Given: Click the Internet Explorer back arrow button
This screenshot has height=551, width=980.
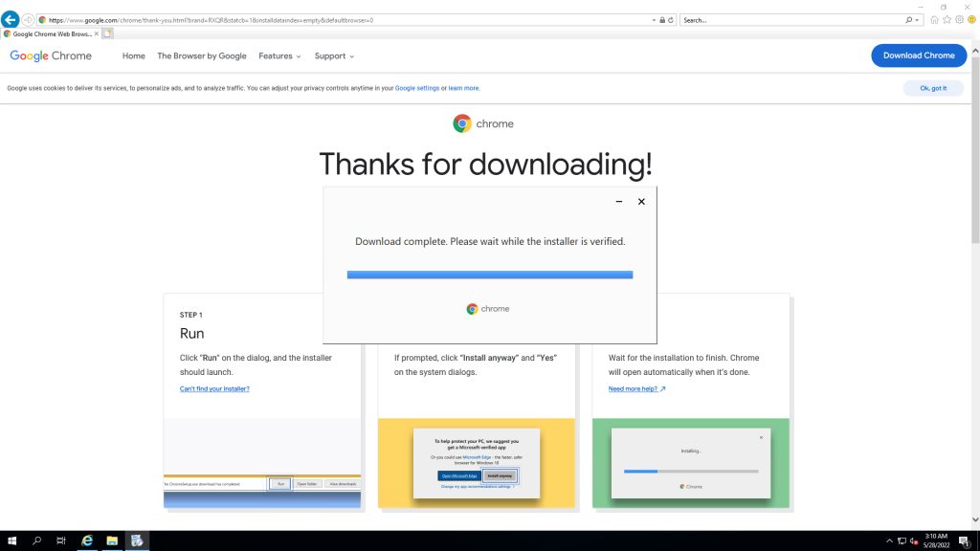Looking at the screenshot, I should pos(11,19).
